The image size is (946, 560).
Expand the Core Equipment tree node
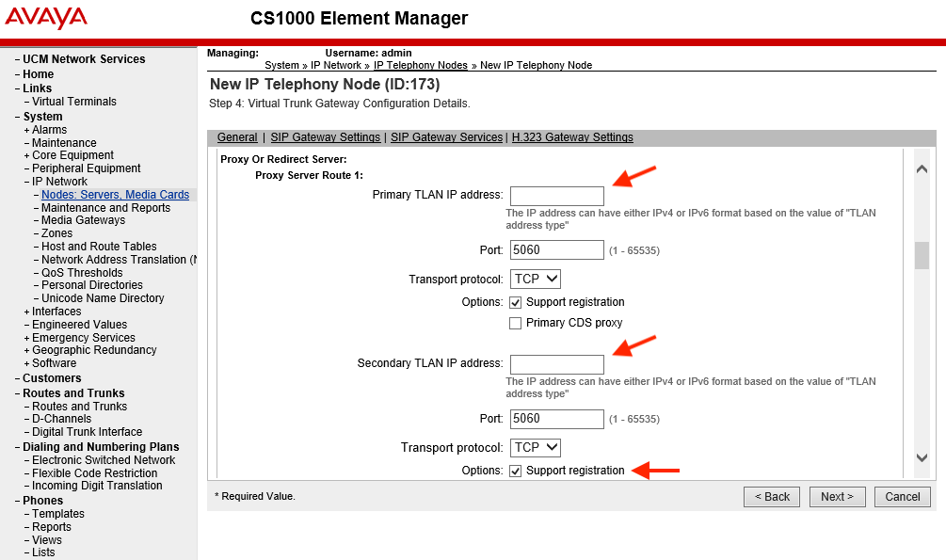pyautogui.click(x=26, y=155)
